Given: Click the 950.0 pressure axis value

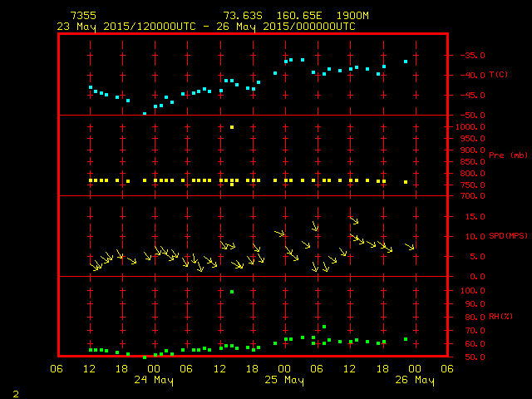Looking at the screenshot, I should (x=472, y=139).
